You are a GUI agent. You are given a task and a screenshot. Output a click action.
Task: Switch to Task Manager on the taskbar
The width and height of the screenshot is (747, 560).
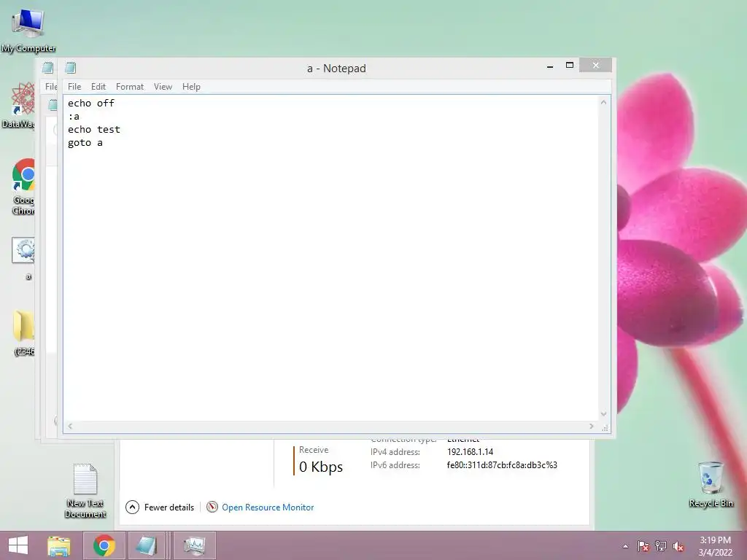(x=195, y=545)
